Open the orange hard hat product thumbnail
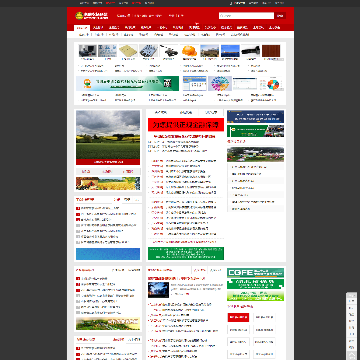 click(189, 51)
